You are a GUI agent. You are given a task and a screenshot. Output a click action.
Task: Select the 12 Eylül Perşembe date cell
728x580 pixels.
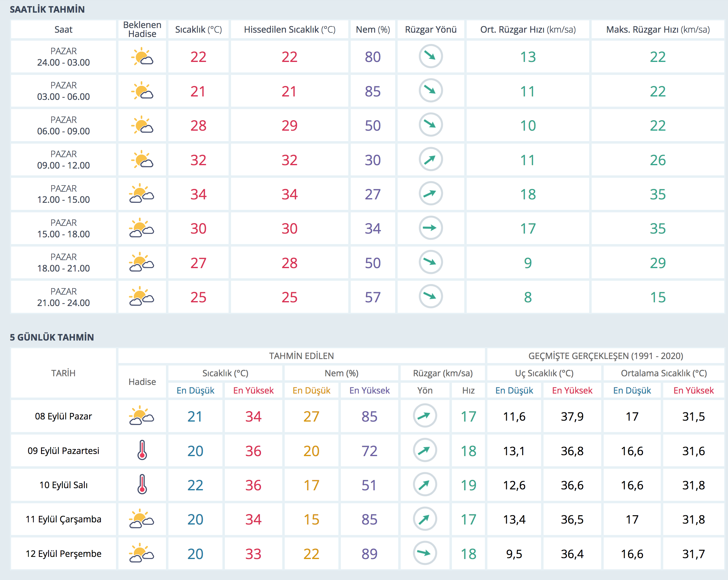pyautogui.click(x=64, y=554)
